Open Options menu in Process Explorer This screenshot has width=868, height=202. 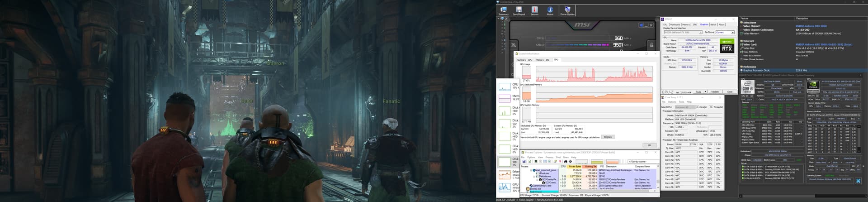pos(531,158)
